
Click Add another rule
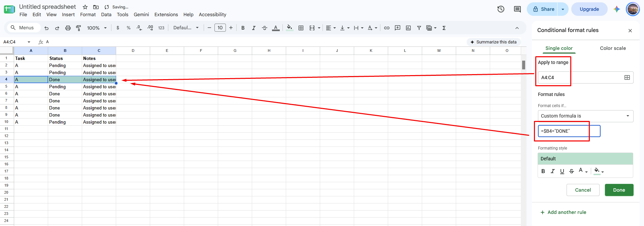(563, 212)
